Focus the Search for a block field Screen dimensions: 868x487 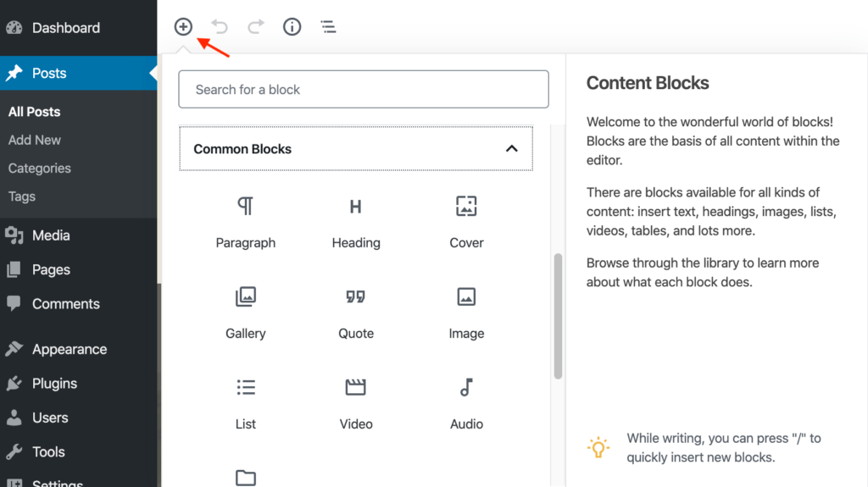(364, 89)
